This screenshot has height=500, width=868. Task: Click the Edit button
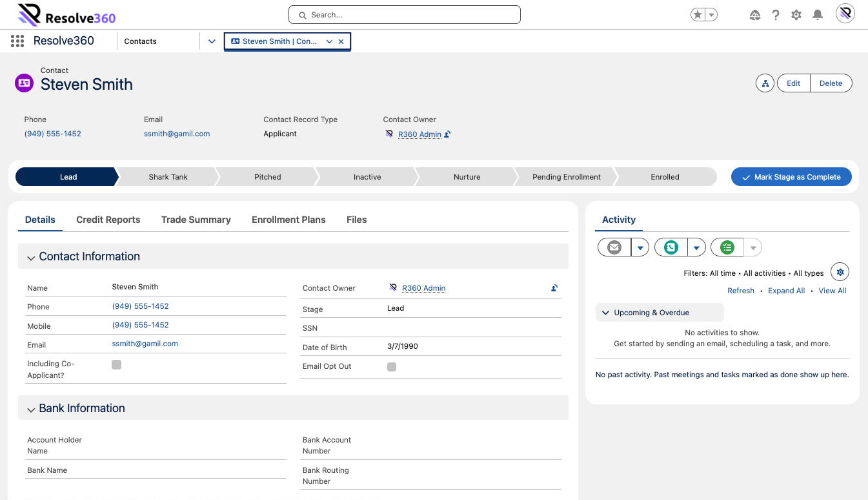[794, 83]
